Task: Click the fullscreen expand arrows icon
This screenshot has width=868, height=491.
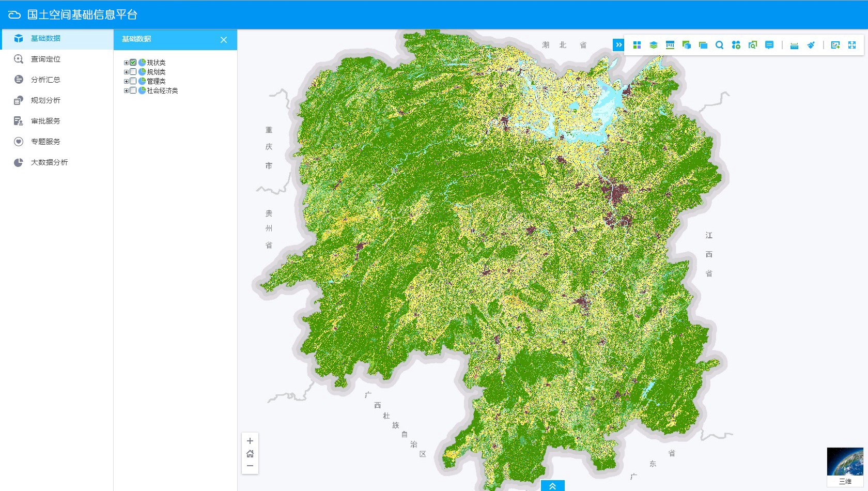Action: tap(852, 45)
